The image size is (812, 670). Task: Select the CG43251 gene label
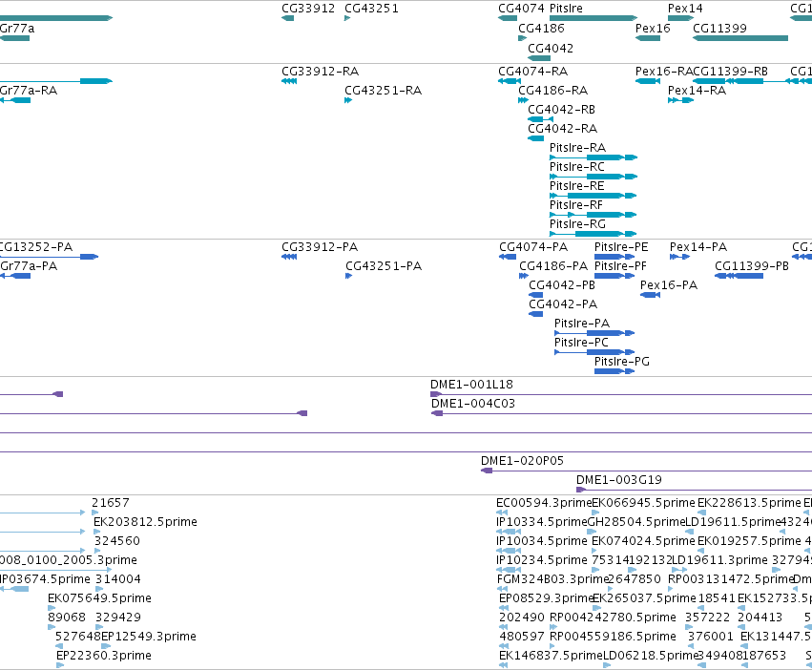pyautogui.click(x=371, y=9)
